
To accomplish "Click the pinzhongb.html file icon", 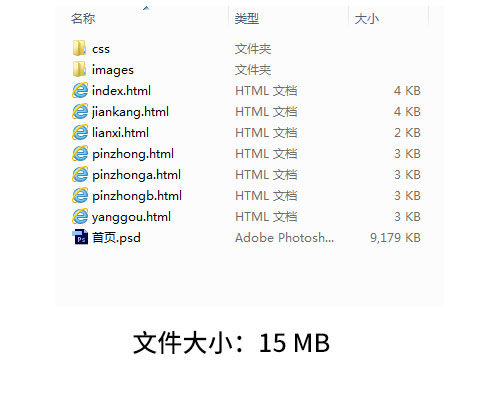I will click(80, 195).
